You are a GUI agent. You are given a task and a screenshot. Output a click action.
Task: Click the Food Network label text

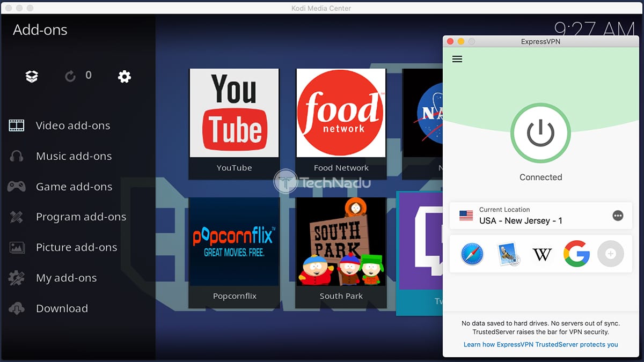(x=341, y=168)
